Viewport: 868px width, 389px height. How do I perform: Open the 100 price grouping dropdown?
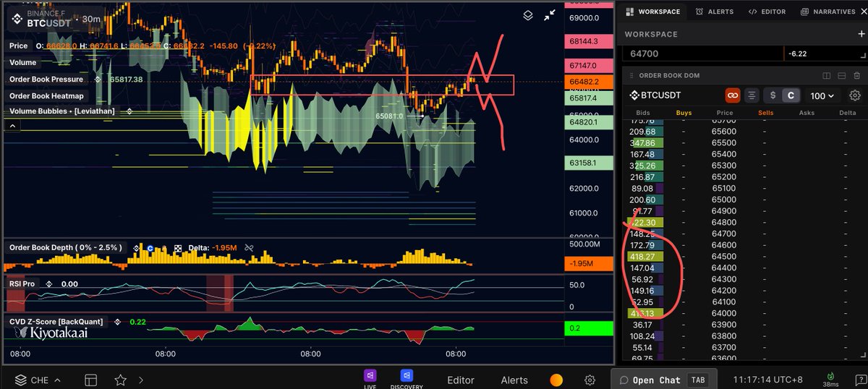point(822,95)
